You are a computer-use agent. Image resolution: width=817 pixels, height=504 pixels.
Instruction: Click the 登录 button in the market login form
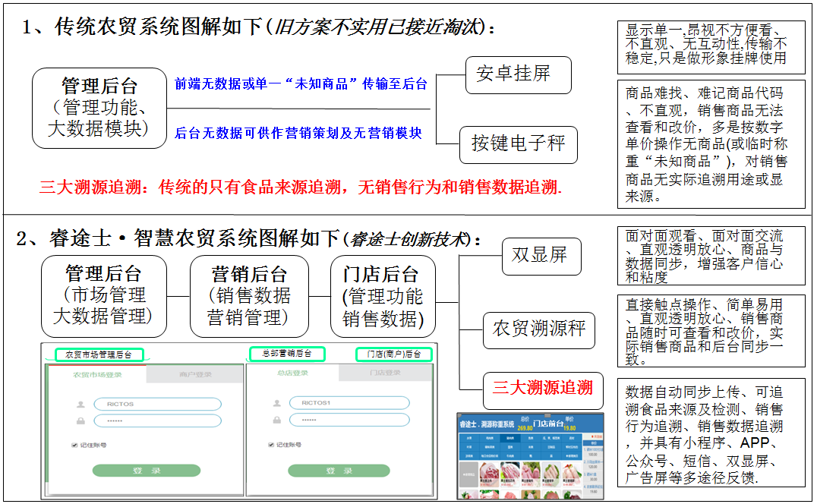[x=147, y=469]
